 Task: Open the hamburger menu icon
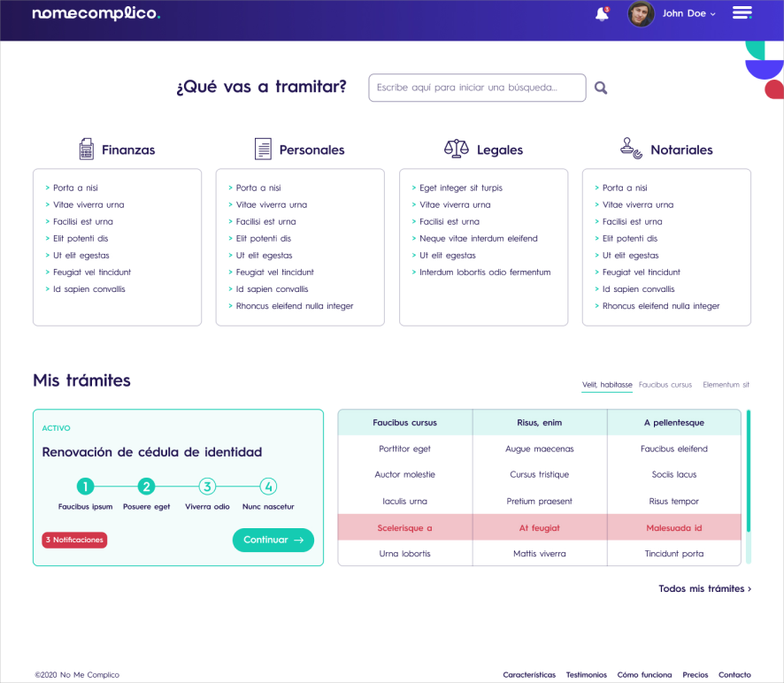coord(742,12)
